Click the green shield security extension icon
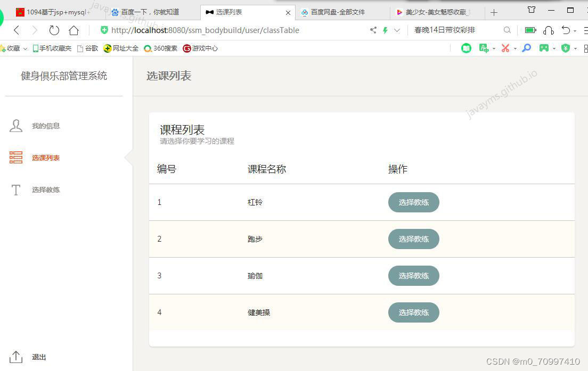 point(566,48)
